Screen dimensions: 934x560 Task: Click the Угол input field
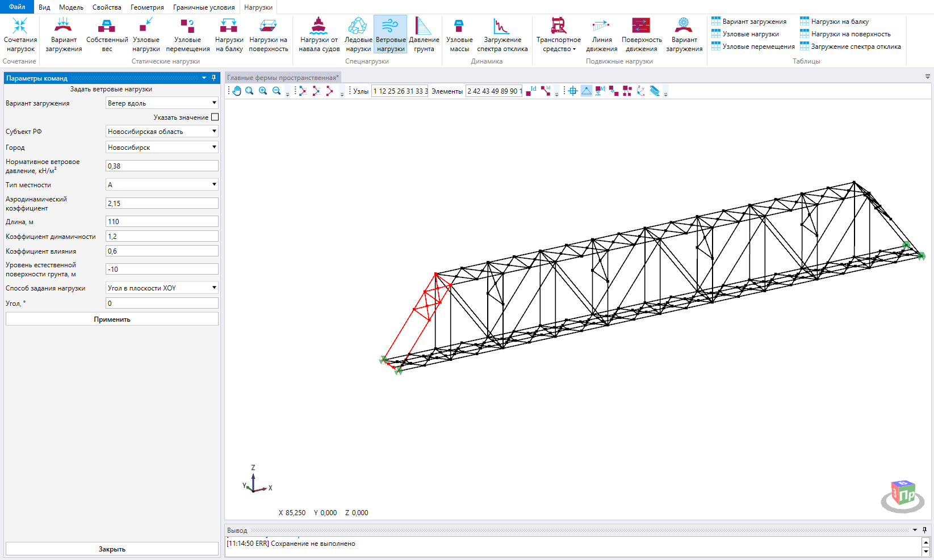point(162,303)
